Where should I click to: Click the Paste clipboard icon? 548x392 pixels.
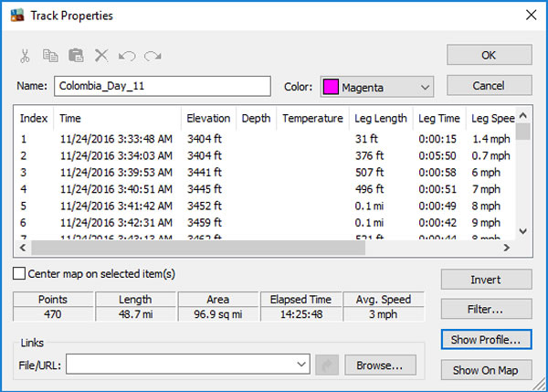(76, 56)
